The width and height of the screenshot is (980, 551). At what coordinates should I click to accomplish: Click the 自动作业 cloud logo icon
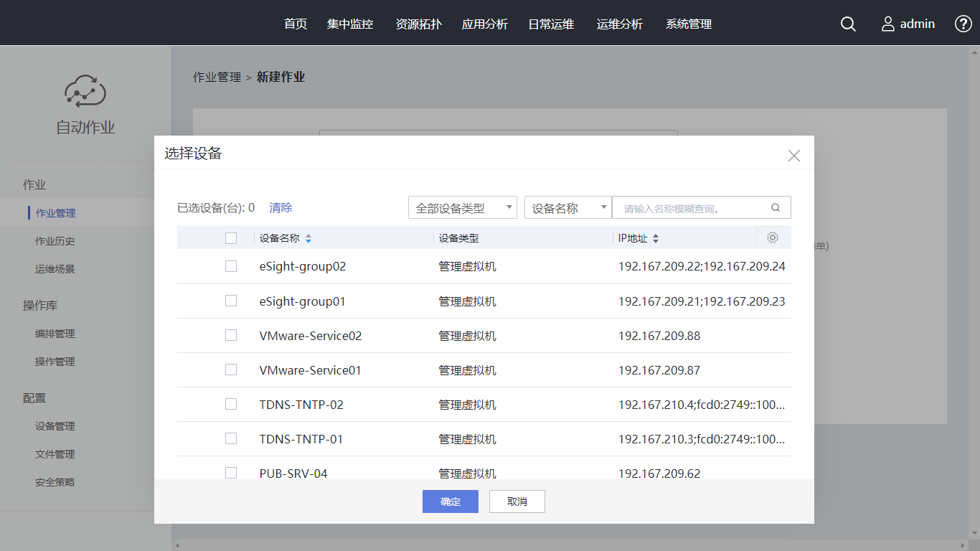tap(85, 91)
